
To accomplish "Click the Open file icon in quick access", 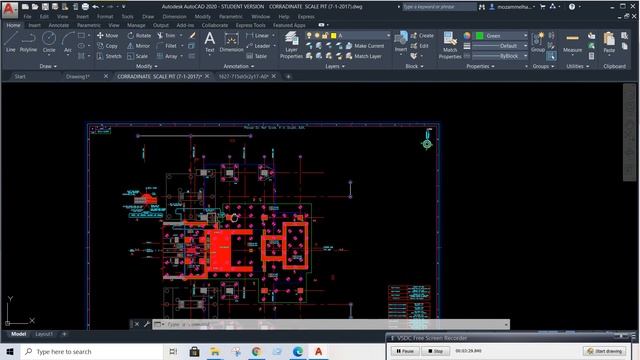I will (35, 7).
